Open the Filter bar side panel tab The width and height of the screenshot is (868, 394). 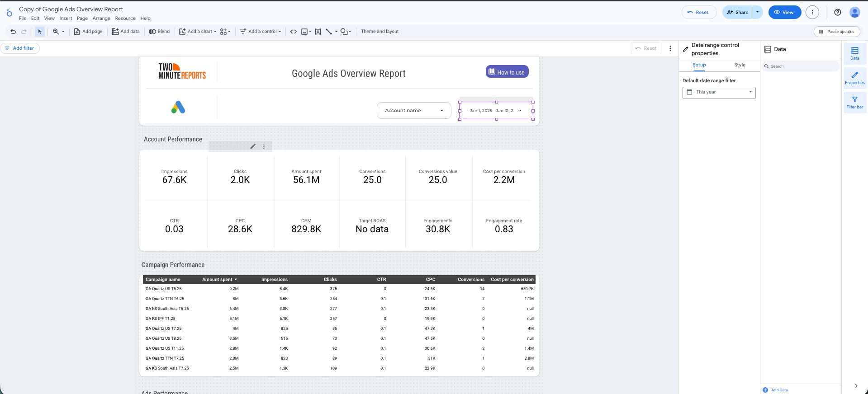point(854,102)
